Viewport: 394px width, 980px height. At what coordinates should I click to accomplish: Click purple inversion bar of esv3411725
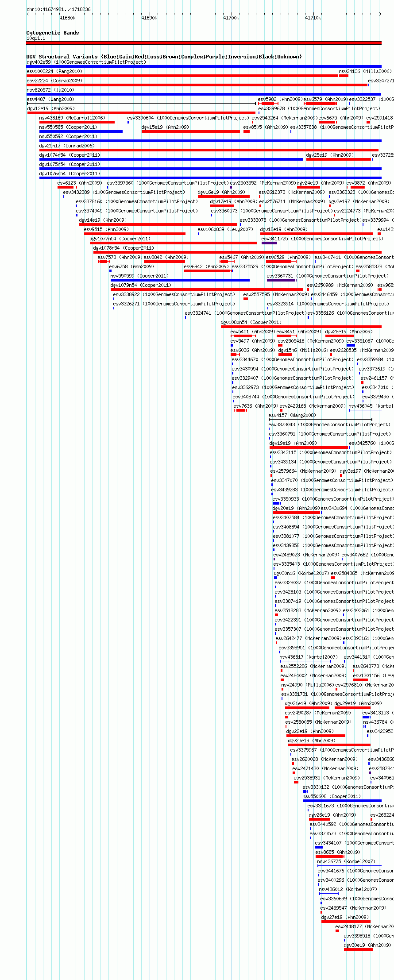pos(269,243)
